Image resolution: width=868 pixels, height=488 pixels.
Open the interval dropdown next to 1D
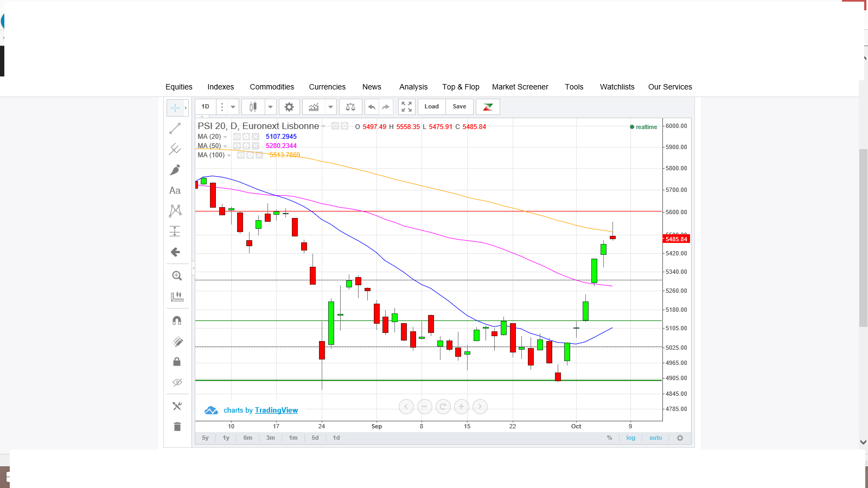click(x=233, y=107)
